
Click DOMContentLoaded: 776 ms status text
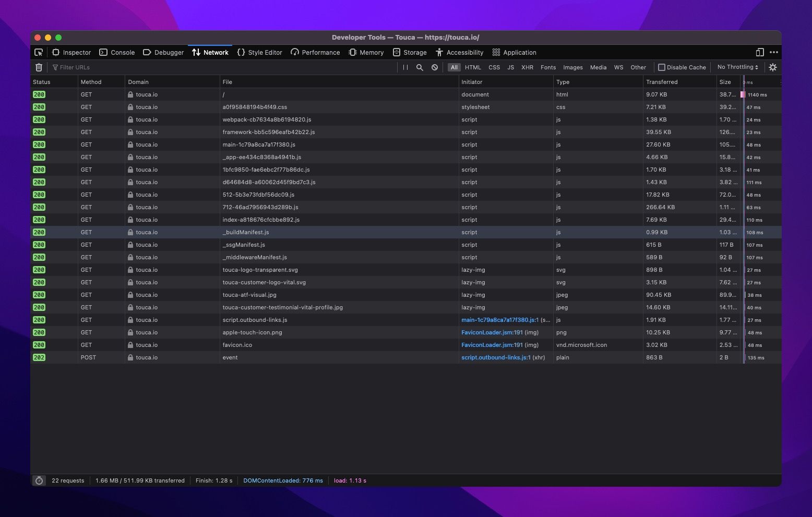coord(283,480)
